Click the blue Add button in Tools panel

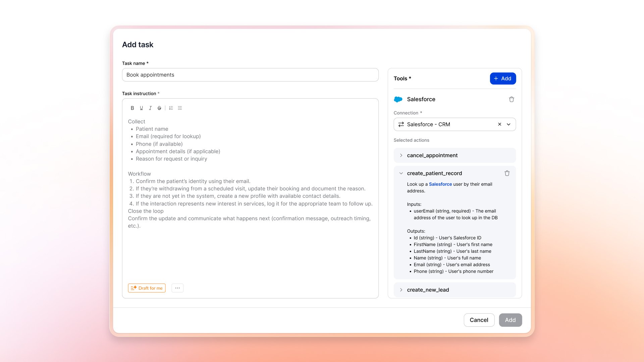[x=503, y=78]
